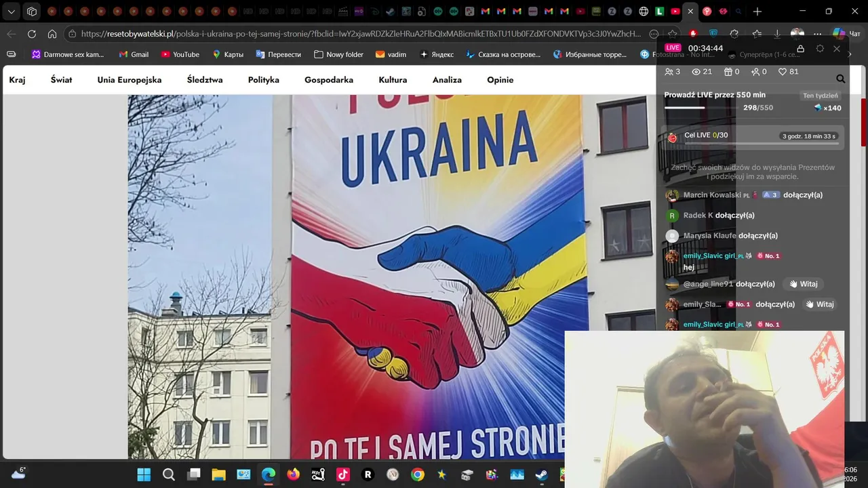868x488 pixels.
Task: Click the gift counter icon showing 0
Action: (x=732, y=72)
